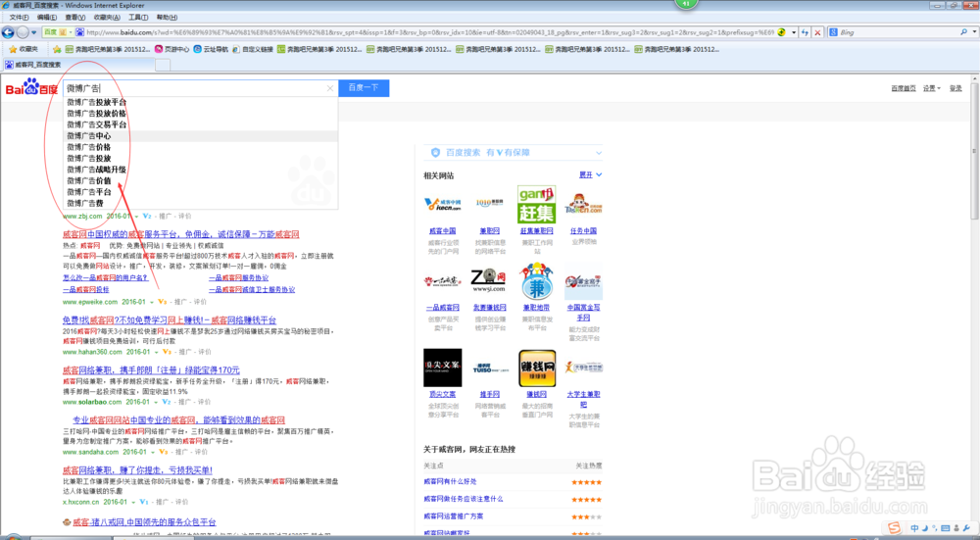The height and width of the screenshot is (540, 980).
Task: Click the 赶集 ganji logo thumbnail
Action: pyautogui.click(x=536, y=204)
